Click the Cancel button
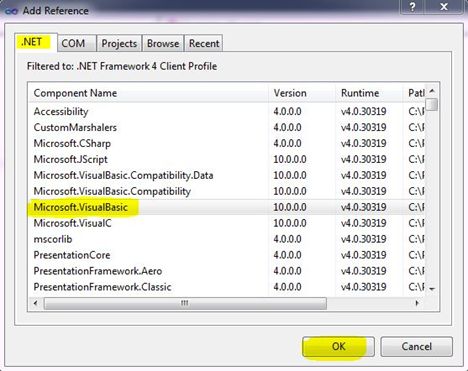 [x=416, y=346]
